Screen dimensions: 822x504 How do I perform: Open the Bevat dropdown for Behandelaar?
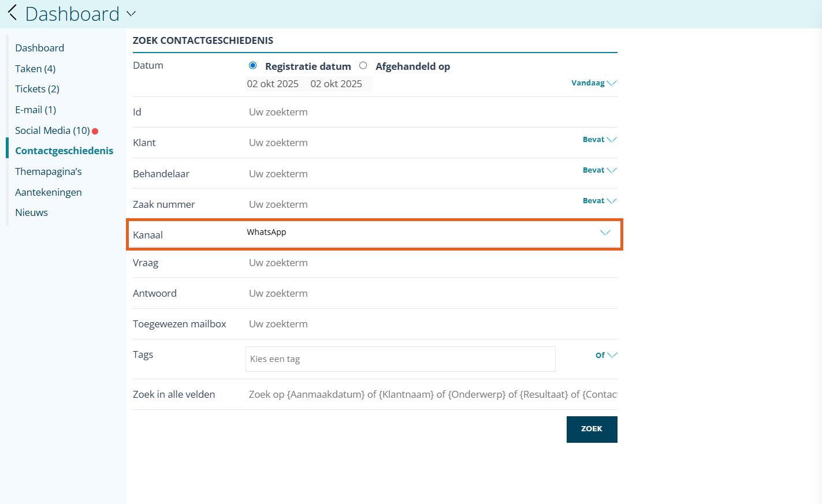(599, 170)
